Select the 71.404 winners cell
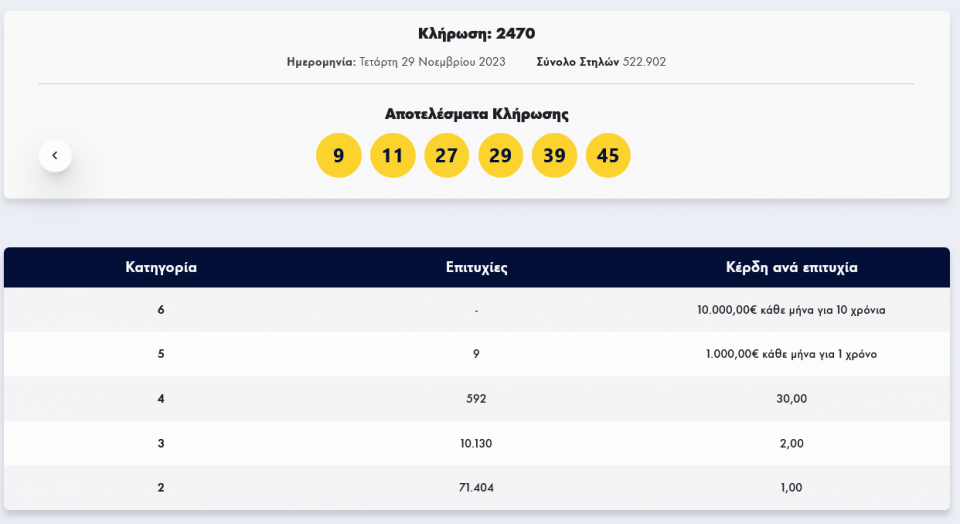 477,487
